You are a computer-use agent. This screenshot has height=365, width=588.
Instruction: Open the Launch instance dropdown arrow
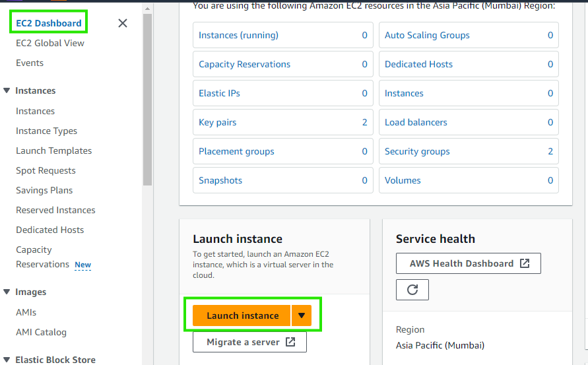pos(302,315)
